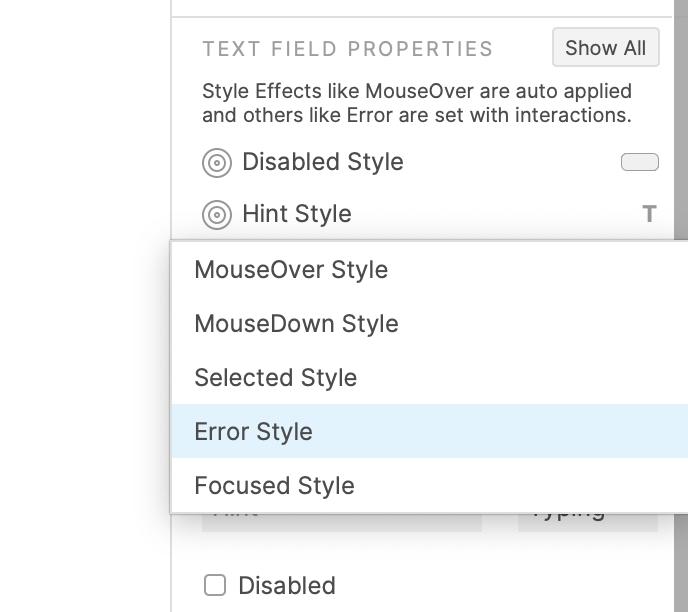Click the empty canvas area left of panel

(x=85, y=300)
